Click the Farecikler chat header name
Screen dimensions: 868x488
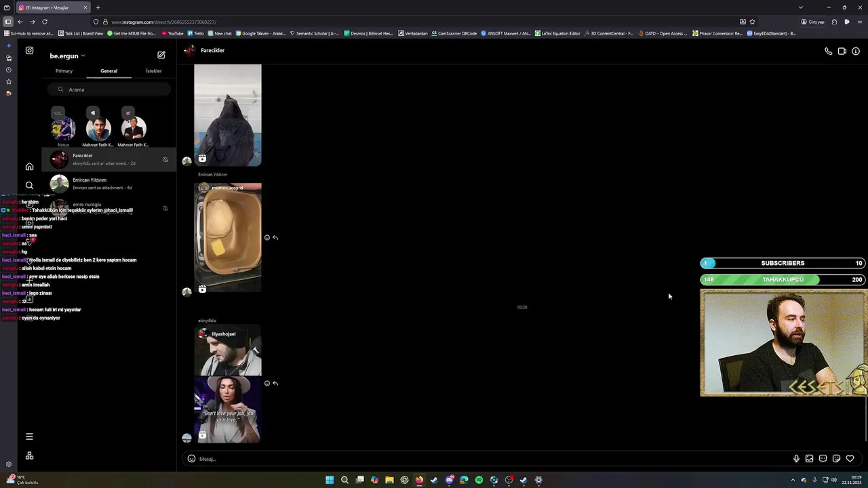pyautogui.click(x=212, y=51)
